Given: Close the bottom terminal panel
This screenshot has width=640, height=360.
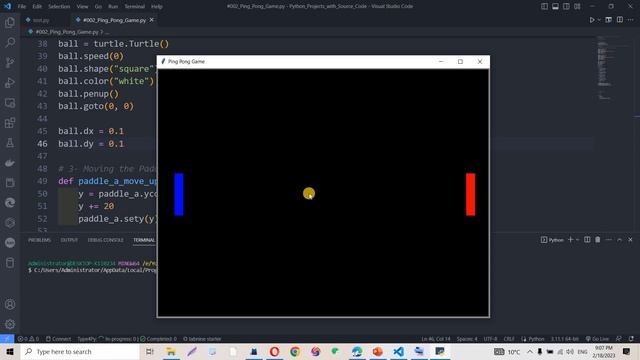Looking at the screenshot, I should click(630, 240).
